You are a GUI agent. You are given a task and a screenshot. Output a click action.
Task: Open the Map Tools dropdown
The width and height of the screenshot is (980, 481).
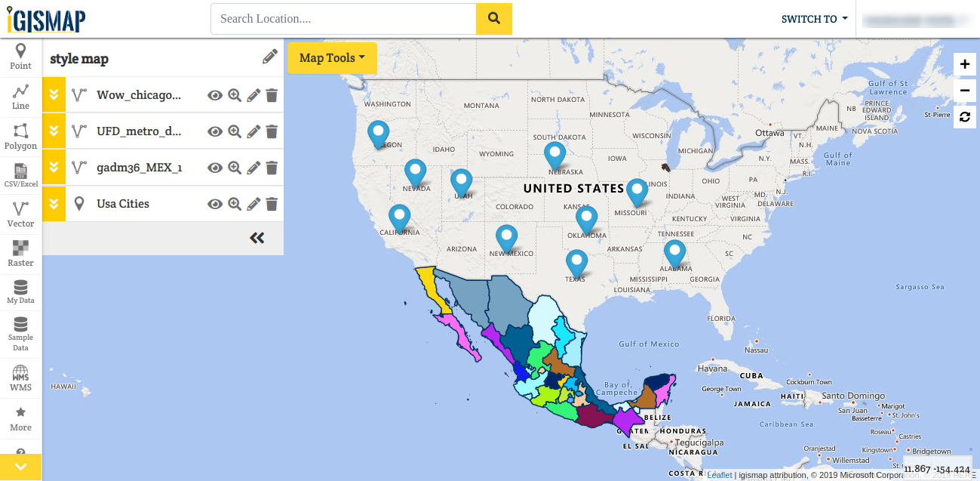tap(332, 58)
